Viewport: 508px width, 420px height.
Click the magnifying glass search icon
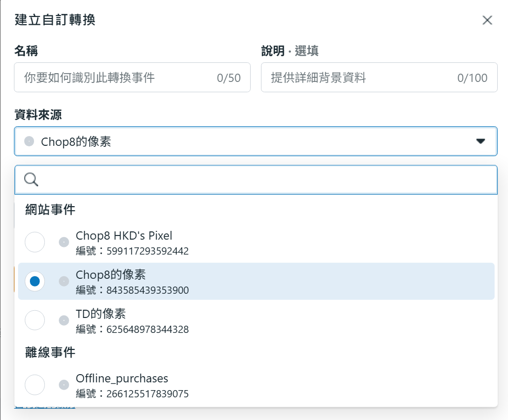31,180
